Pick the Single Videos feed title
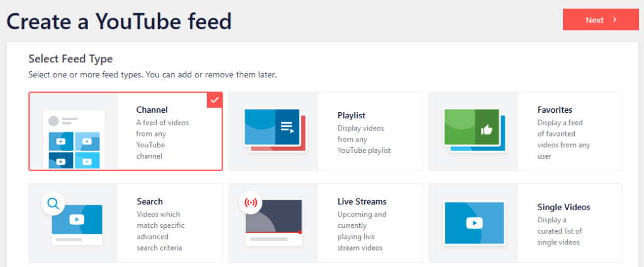644x267 pixels. (x=564, y=207)
